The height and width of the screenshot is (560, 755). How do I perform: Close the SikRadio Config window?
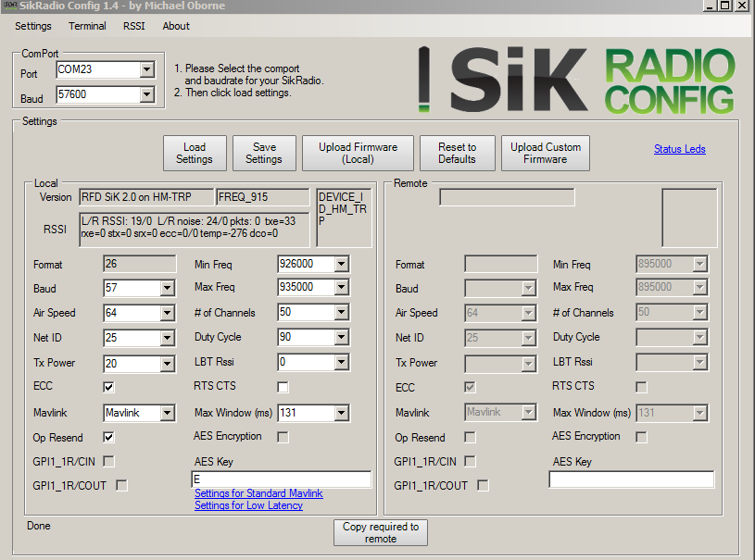[742, 6]
